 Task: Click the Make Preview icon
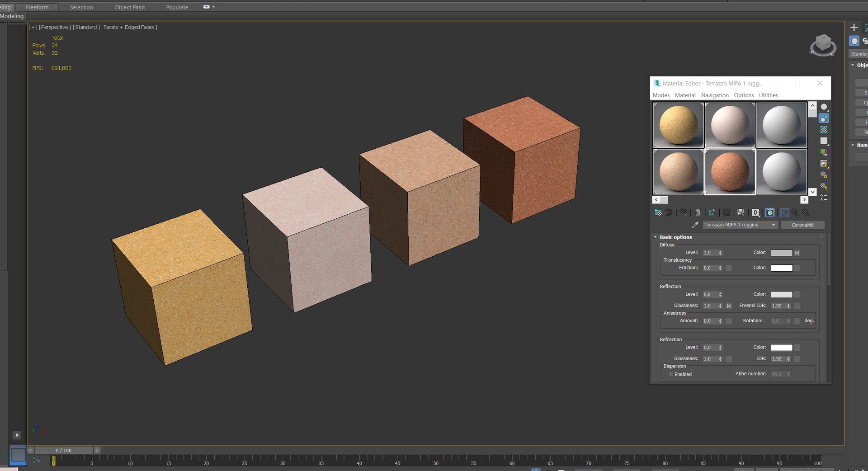click(824, 164)
